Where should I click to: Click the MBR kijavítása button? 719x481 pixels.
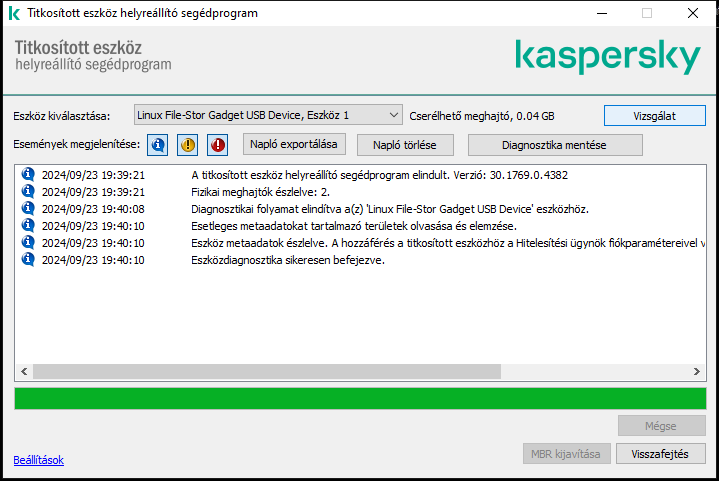pyautogui.click(x=566, y=454)
